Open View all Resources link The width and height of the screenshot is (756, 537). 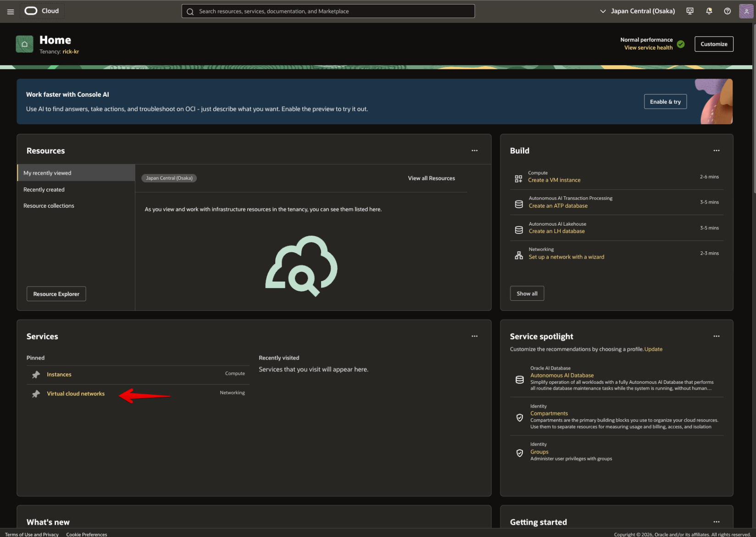[x=431, y=178]
